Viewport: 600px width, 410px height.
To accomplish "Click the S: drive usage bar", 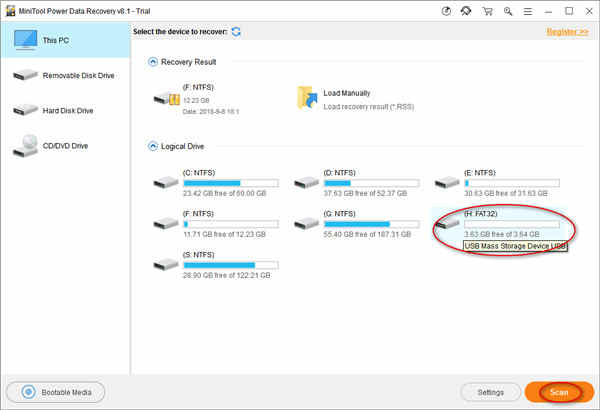I will point(231,265).
